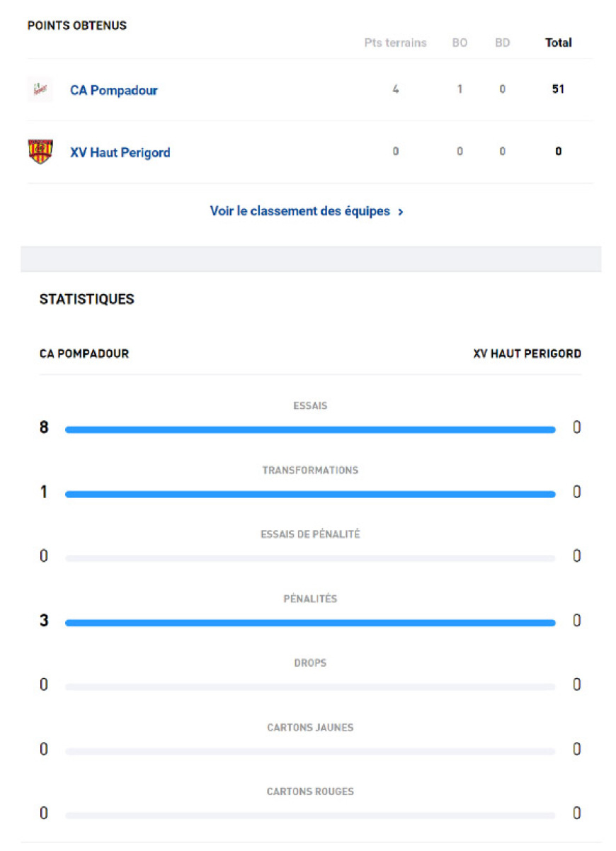
Task: Click the Transformations stat bar
Action: pos(310,494)
